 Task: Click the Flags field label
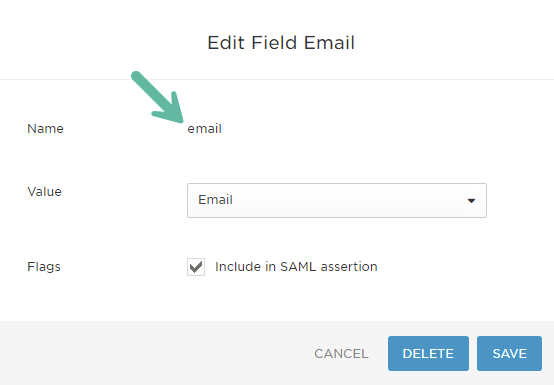pyautogui.click(x=44, y=267)
